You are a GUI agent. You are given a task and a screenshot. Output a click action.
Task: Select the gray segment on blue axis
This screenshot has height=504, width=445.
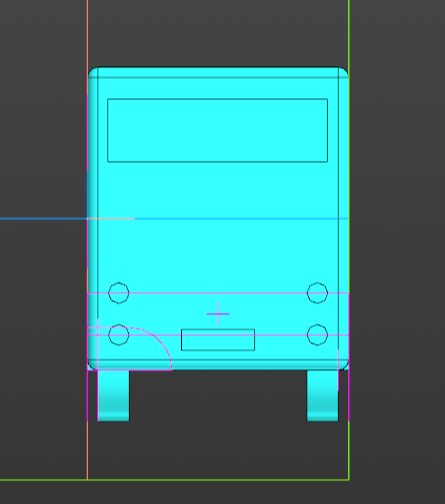(111, 219)
